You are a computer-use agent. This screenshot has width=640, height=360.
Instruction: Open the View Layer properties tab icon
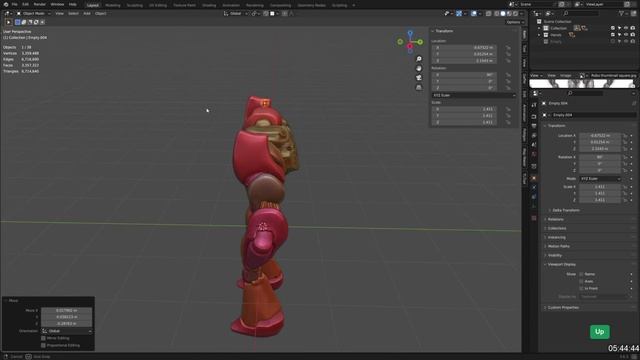534,135
